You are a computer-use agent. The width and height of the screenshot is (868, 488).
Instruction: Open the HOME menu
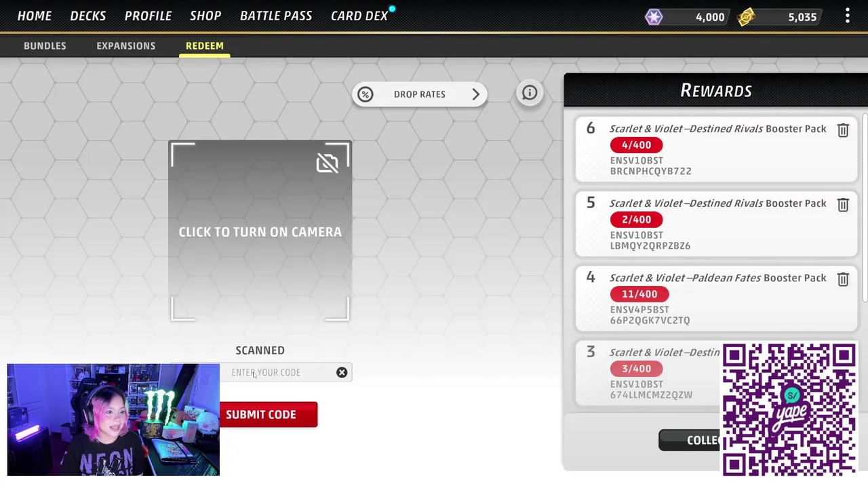point(34,16)
